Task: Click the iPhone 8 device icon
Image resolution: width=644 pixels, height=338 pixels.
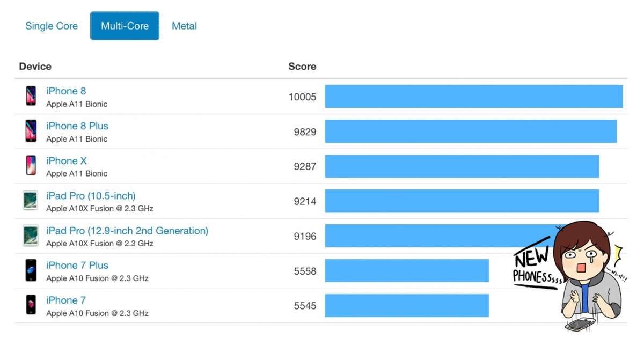Action: pos(31,96)
